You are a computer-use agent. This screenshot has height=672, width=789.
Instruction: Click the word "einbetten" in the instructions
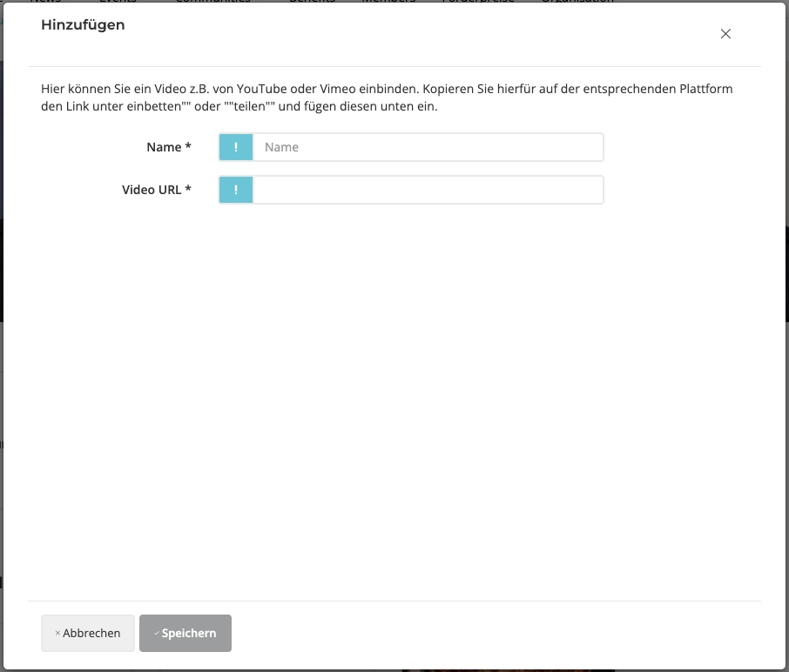click(x=153, y=108)
